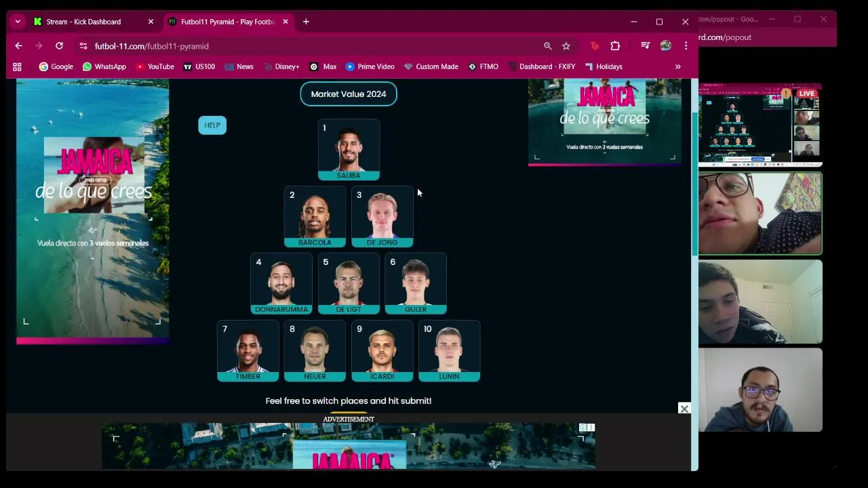Close the bottom advertisement banner
The width and height of the screenshot is (868, 488).
coord(684,409)
